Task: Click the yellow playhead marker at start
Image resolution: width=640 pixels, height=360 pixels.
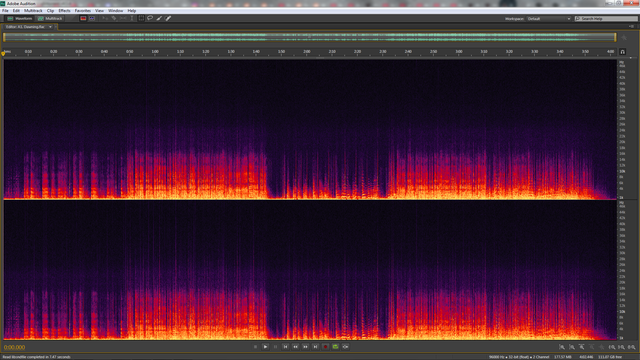Action: pos(3,53)
